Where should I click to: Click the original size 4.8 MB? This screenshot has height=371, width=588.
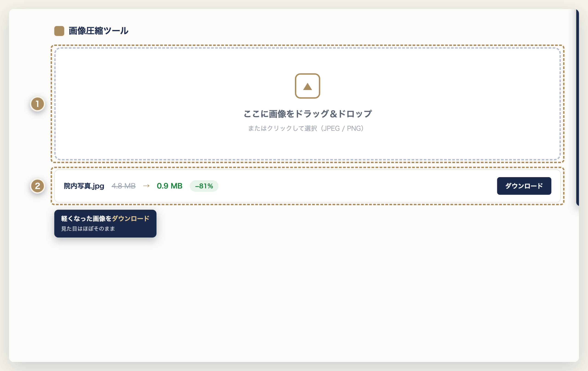[124, 186]
